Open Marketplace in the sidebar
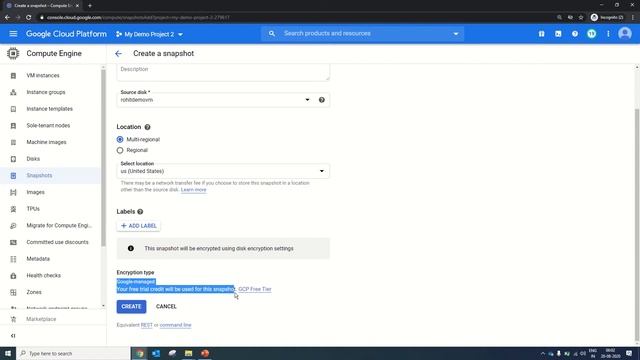Screen dimensions: 640x360 (41, 319)
